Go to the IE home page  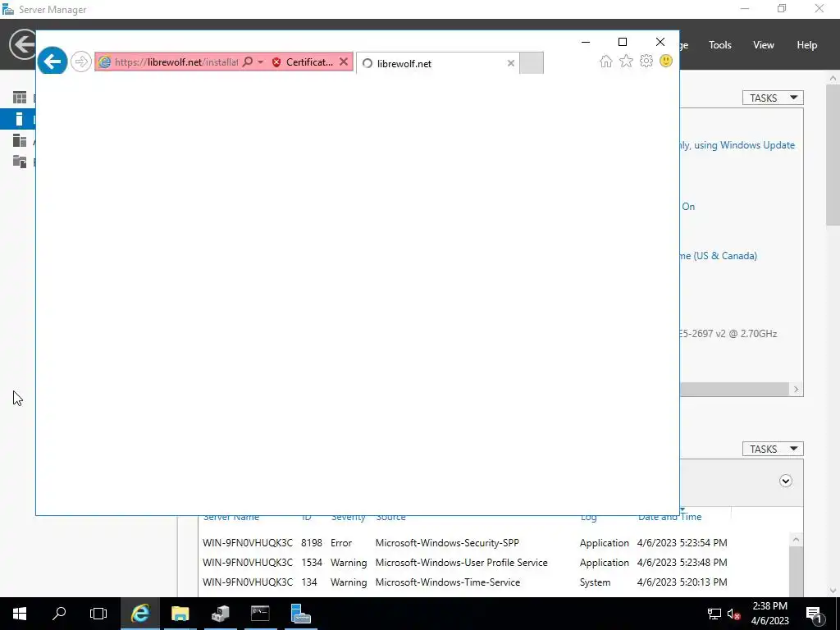[606, 61]
